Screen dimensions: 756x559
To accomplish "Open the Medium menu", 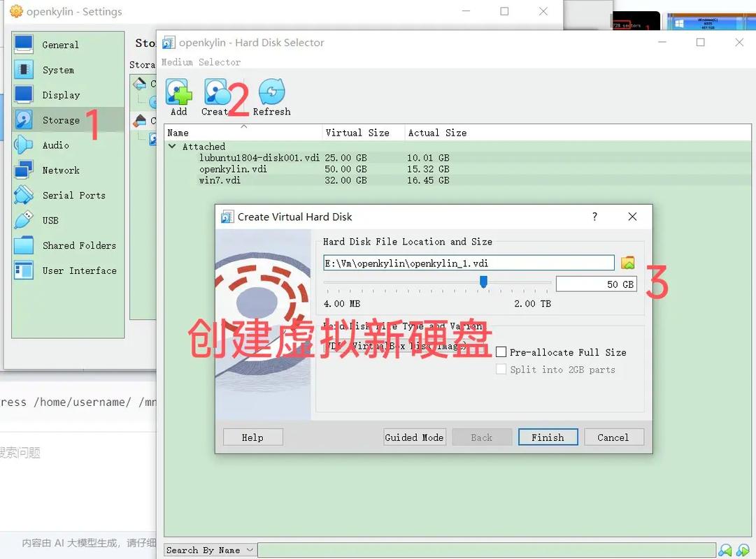I will pos(176,61).
